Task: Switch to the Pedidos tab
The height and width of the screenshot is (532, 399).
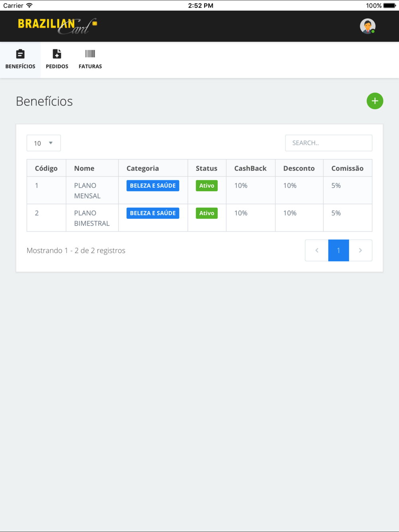Action: click(x=57, y=59)
